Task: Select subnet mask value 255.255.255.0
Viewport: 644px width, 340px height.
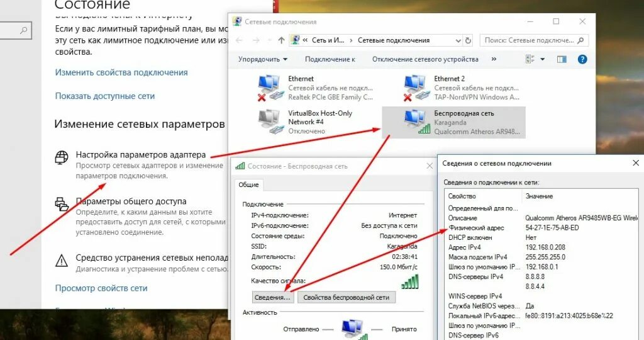Action: pyautogui.click(x=545, y=257)
